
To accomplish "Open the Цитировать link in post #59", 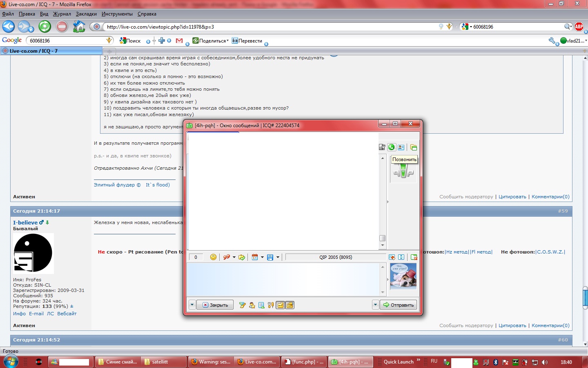I will point(512,325).
